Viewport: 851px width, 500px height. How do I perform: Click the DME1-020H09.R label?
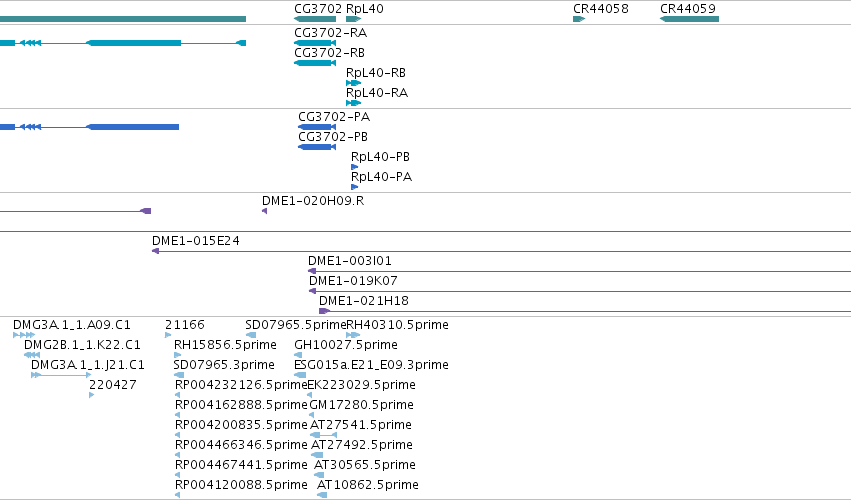click(313, 201)
